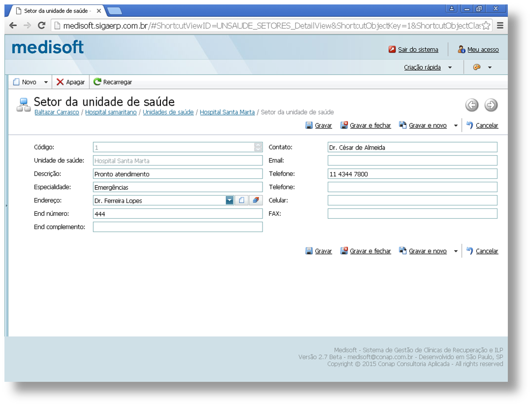Open the Novo dropdown arrow
The width and height of the screenshot is (532, 406).
point(46,82)
